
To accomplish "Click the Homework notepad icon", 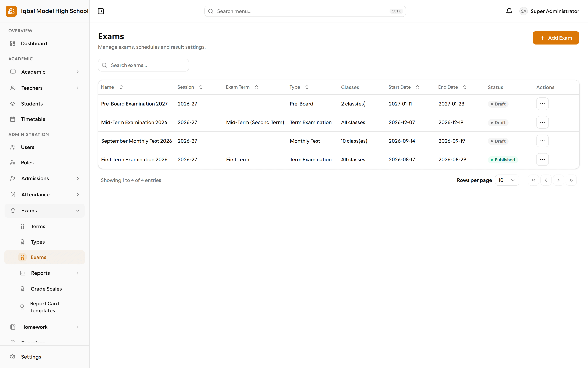I will pos(13,327).
